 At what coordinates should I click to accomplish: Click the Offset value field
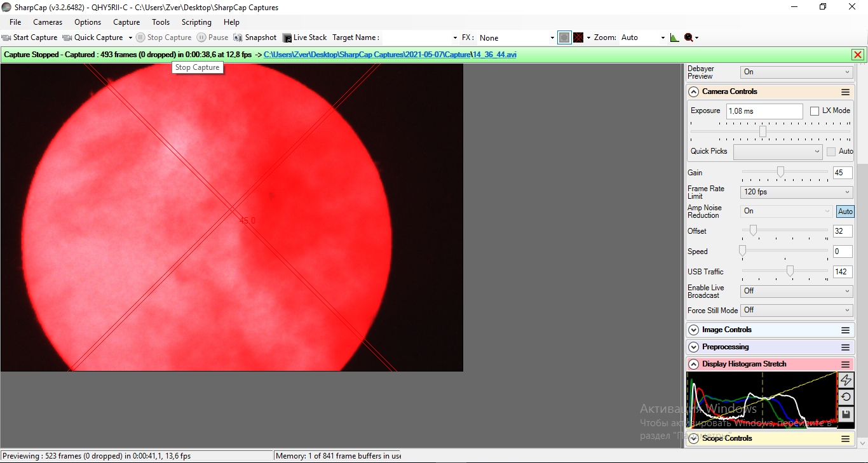843,231
